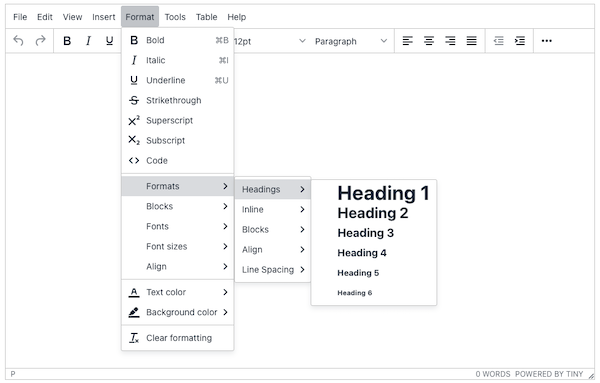600x383 pixels.
Task: Click the Redo arrow icon
Action: [40, 41]
